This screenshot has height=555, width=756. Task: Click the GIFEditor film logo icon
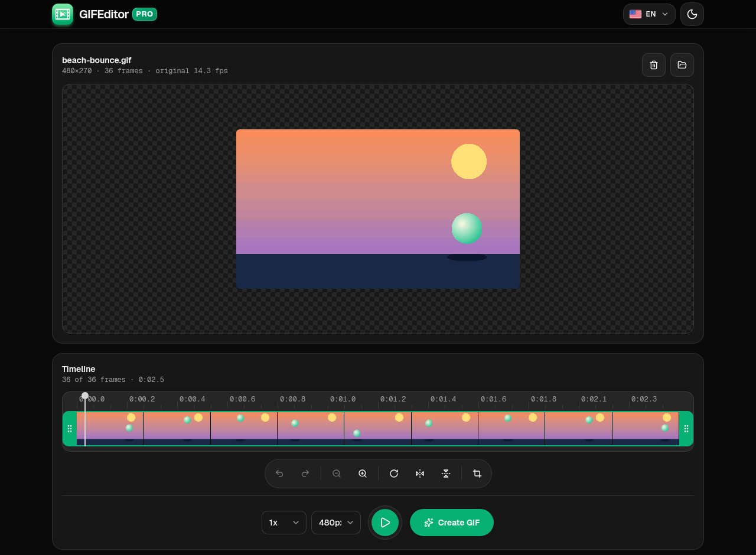point(63,14)
